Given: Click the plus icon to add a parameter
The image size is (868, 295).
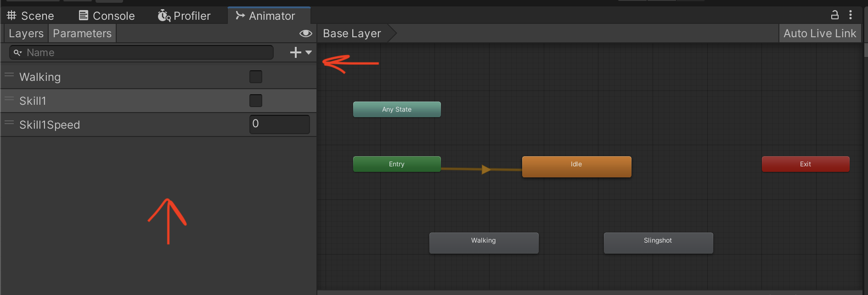Looking at the screenshot, I should click(295, 52).
